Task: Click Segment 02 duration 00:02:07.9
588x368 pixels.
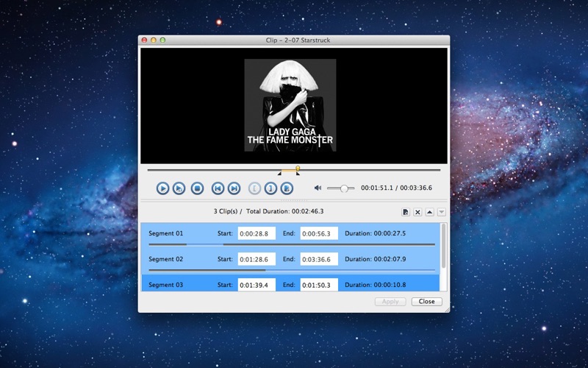Action: (376, 259)
